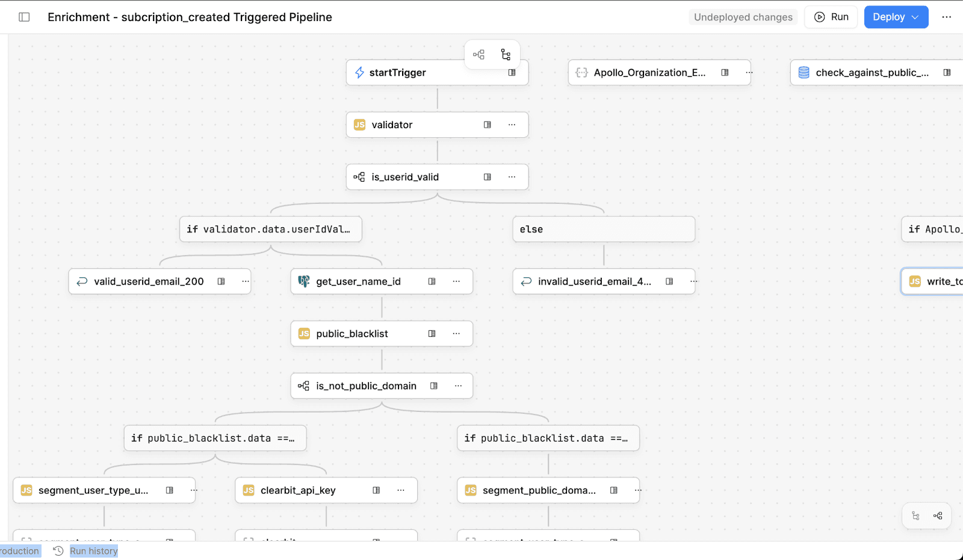The image size is (963, 560).
Task: Click the return icon on valid_userid_email_200 node
Action: pyautogui.click(x=82, y=281)
